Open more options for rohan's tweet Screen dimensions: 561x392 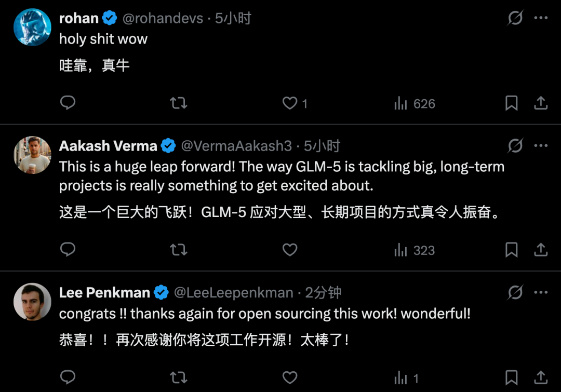pyautogui.click(x=541, y=19)
